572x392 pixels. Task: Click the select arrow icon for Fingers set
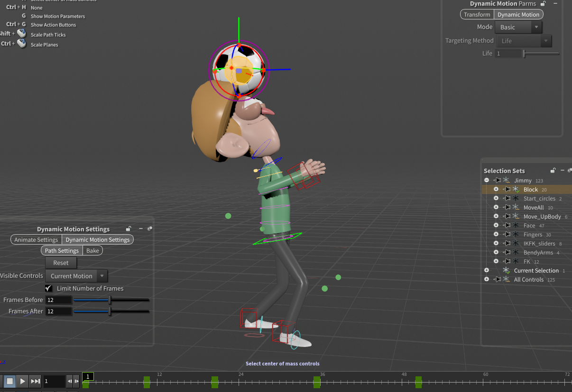[506, 235]
